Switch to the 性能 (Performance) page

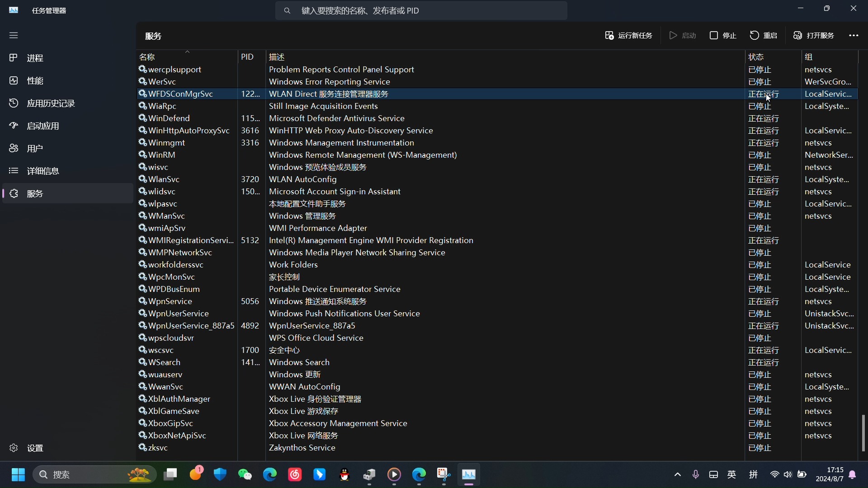pos(68,80)
